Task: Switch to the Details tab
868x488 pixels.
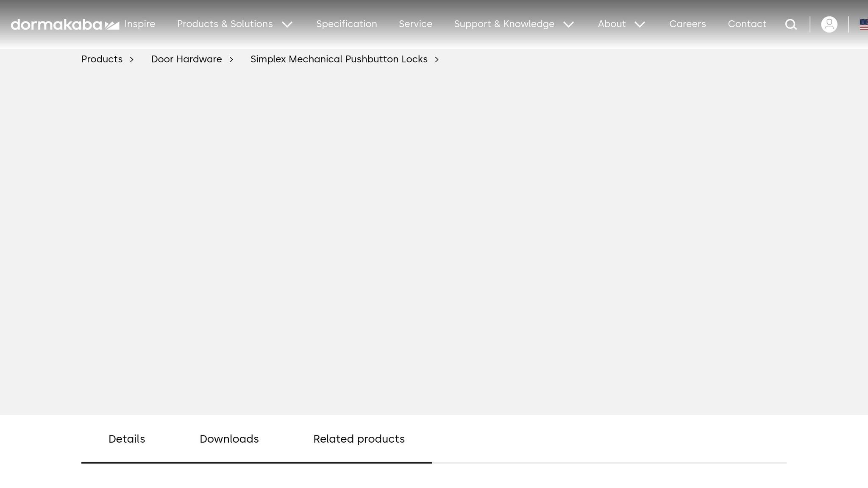Action: (127, 439)
